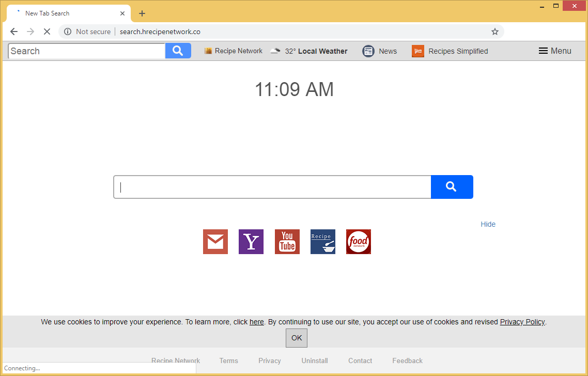Select the New Tab Search tab
This screenshot has height=376, width=588.
pyautogui.click(x=62, y=13)
